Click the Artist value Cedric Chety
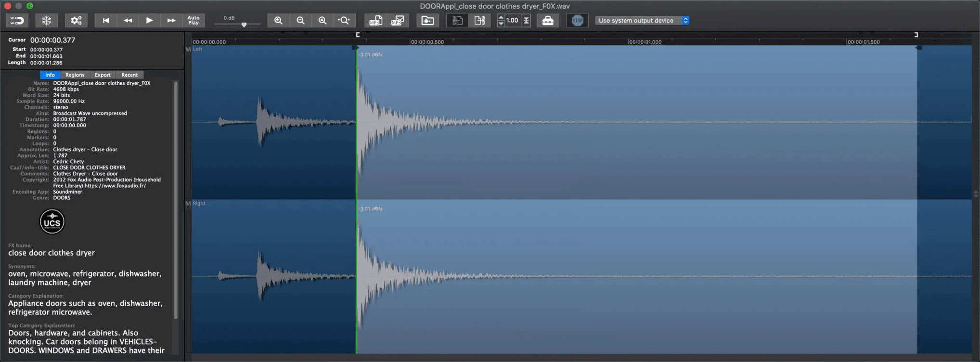 (x=68, y=162)
